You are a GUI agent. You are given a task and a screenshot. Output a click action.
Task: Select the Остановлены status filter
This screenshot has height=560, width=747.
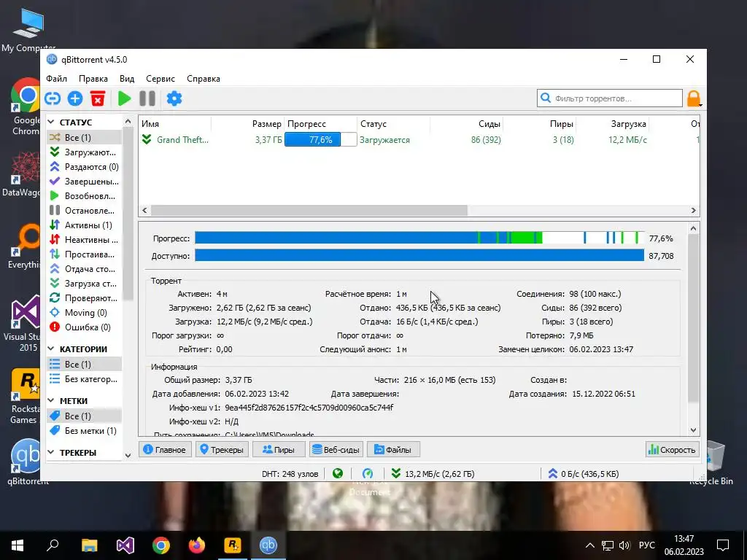[x=85, y=210]
